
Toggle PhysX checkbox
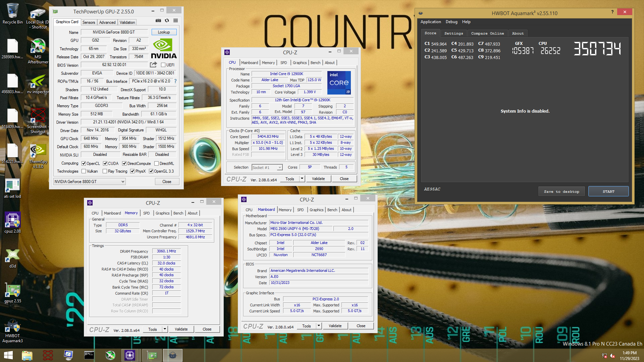[132, 171]
